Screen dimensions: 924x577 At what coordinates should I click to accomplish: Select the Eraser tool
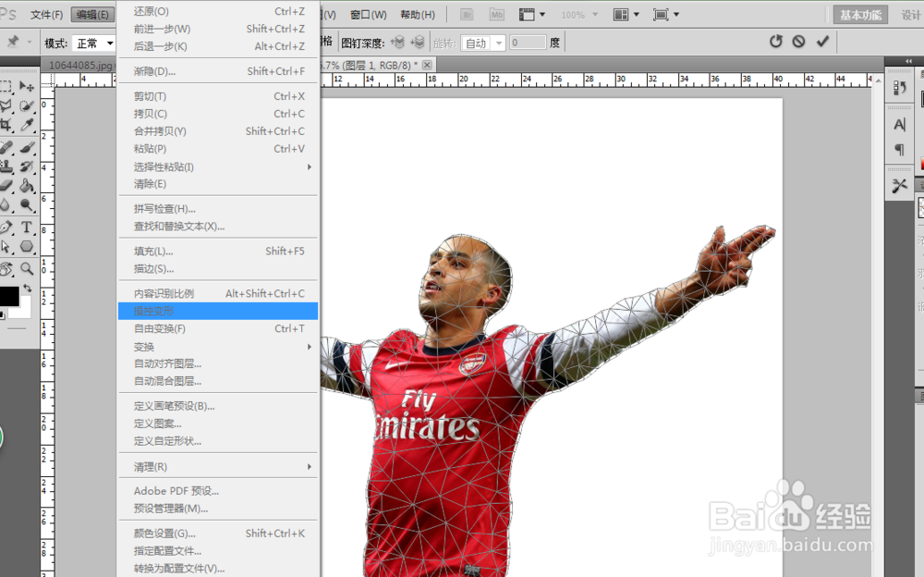pyautogui.click(x=6, y=185)
